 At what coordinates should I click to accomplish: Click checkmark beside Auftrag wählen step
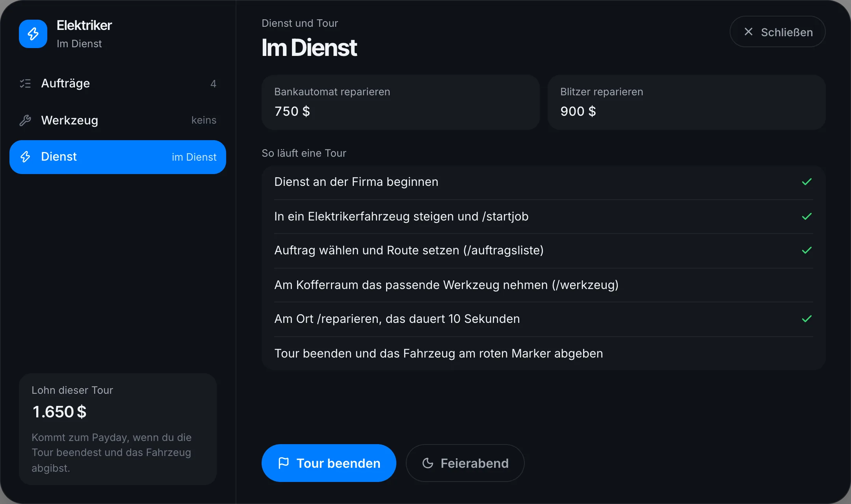(807, 250)
